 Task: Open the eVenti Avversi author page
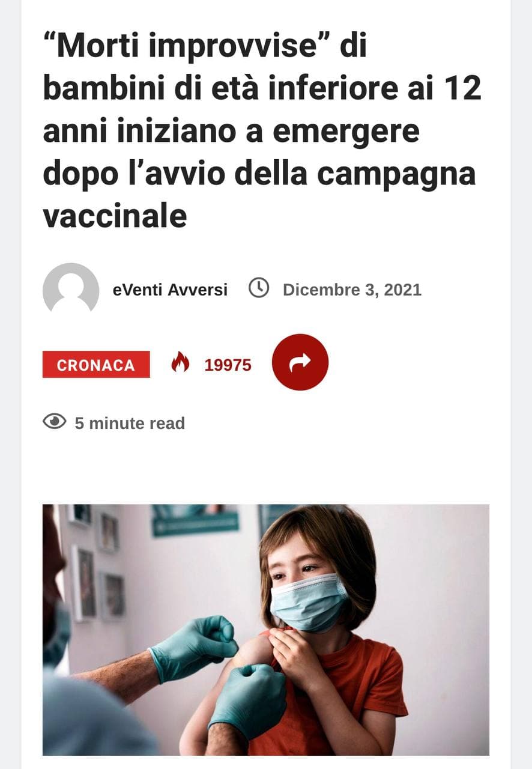tap(170, 290)
